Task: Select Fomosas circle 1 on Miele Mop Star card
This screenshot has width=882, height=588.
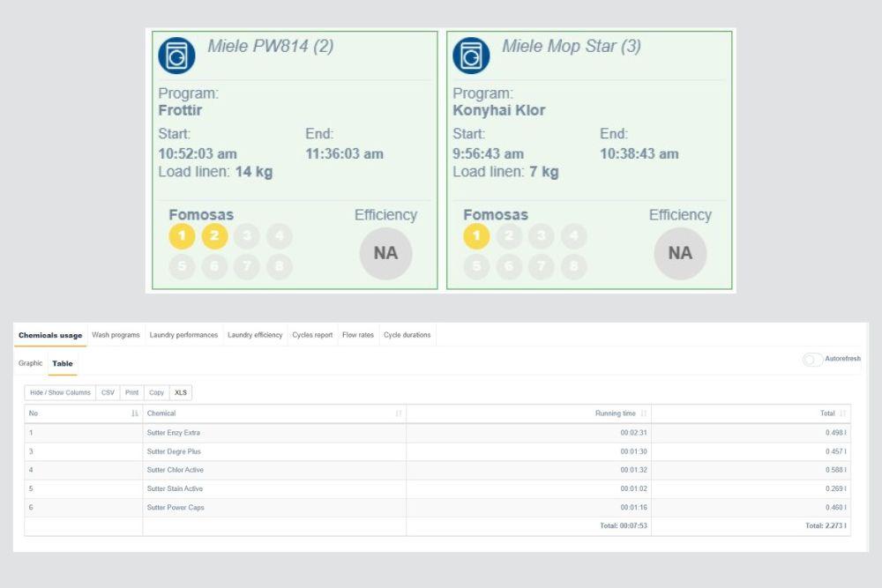Action: coord(476,236)
